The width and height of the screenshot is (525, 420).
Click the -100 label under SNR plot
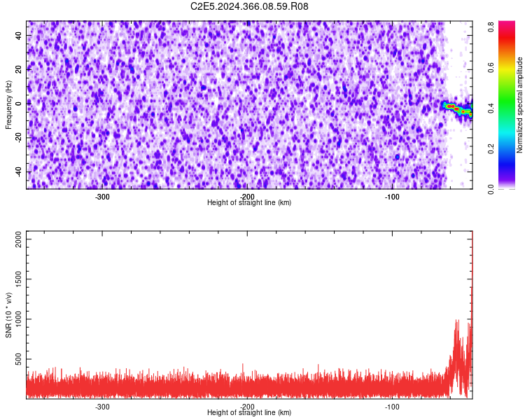(x=392, y=407)
